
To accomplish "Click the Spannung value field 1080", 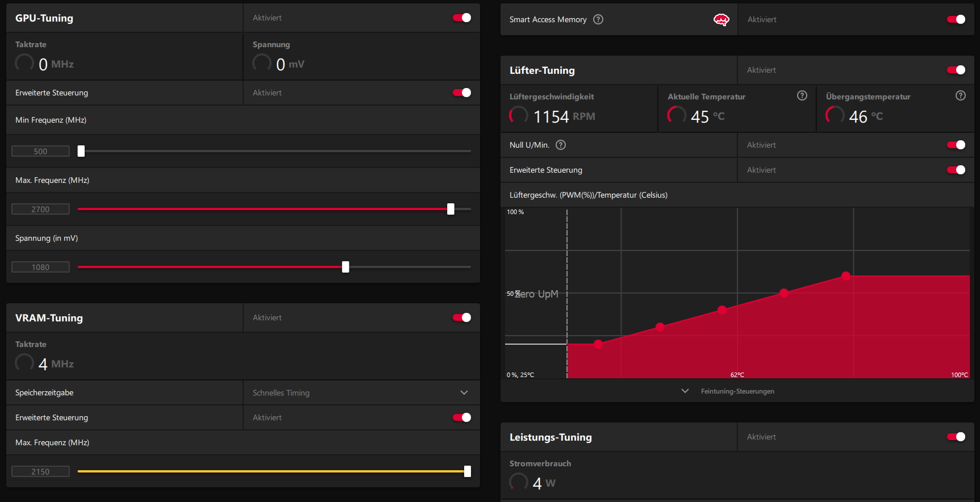I will [40, 267].
